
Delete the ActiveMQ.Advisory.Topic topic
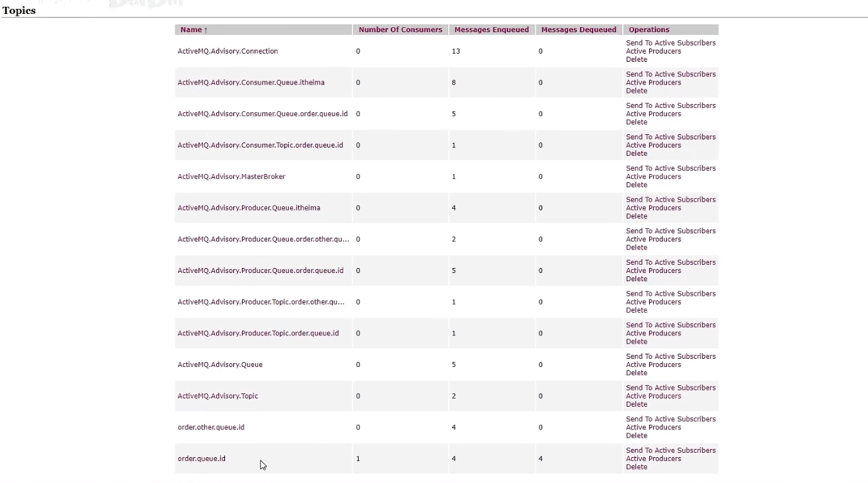pyautogui.click(x=637, y=404)
